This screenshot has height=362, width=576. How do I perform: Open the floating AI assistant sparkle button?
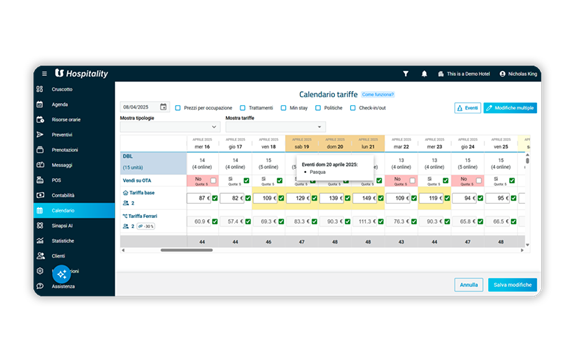tap(61, 274)
